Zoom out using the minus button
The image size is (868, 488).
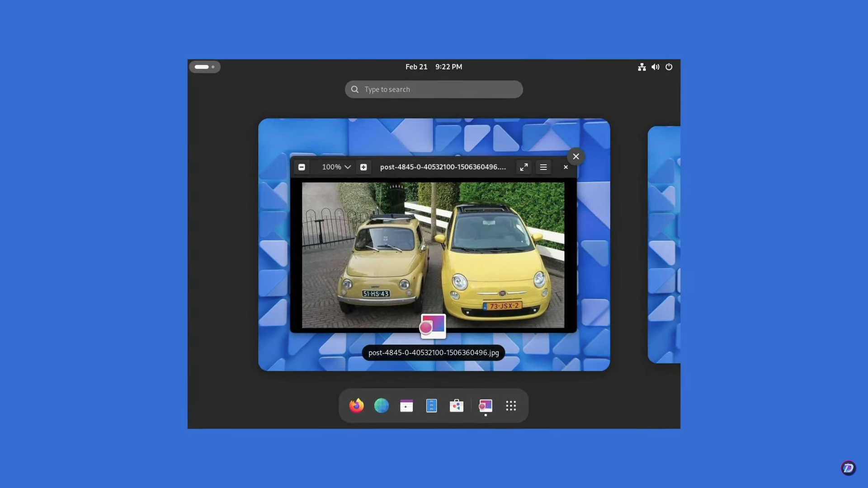point(302,167)
